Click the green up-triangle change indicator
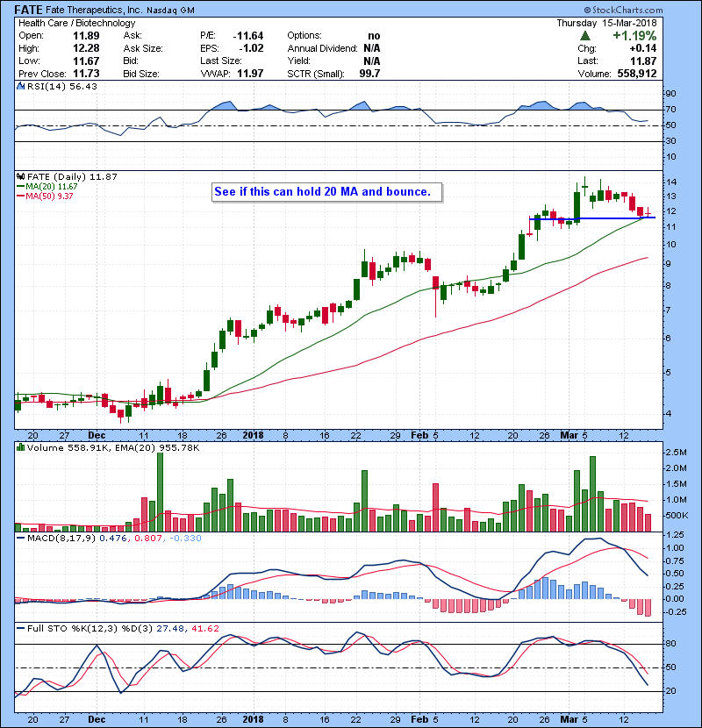The width and height of the screenshot is (702, 728). (x=585, y=36)
